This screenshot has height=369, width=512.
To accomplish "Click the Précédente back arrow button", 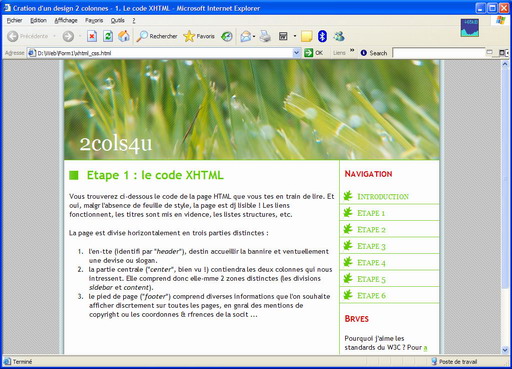I will click(x=13, y=36).
